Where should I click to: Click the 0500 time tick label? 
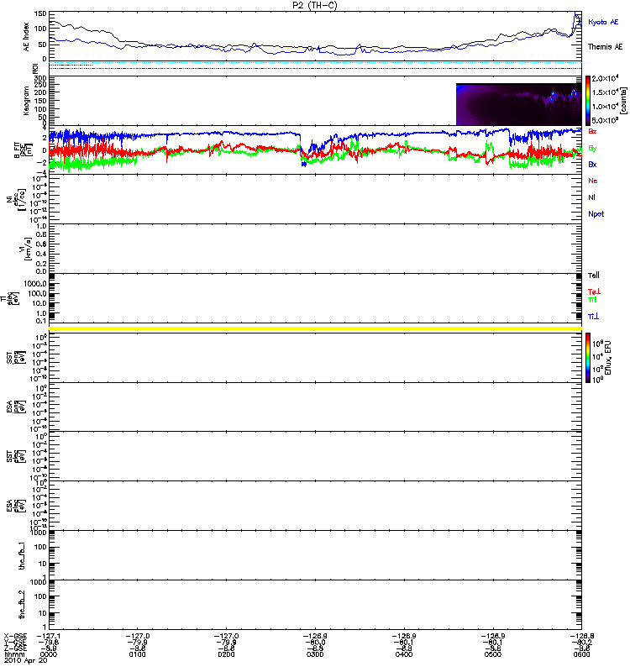point(492,654)
